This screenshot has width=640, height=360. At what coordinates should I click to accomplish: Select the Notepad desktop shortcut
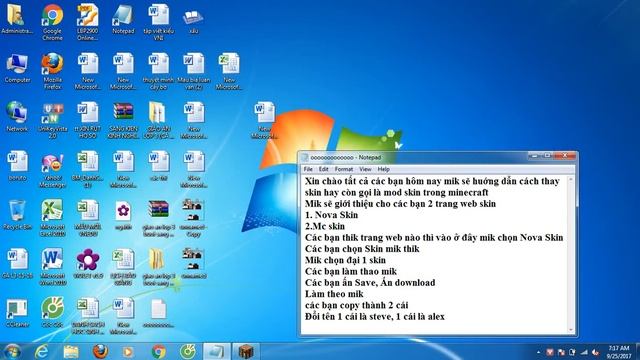123,20
